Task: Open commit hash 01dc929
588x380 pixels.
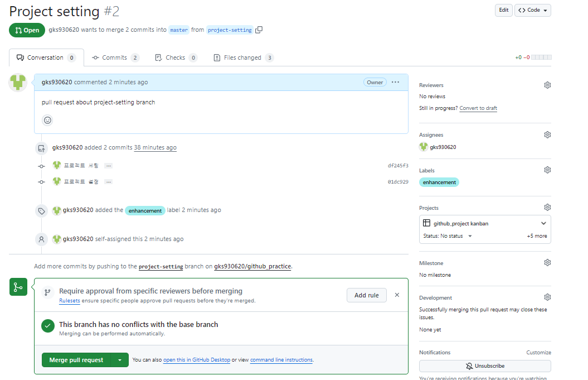Action: click(x=398, y=182)
